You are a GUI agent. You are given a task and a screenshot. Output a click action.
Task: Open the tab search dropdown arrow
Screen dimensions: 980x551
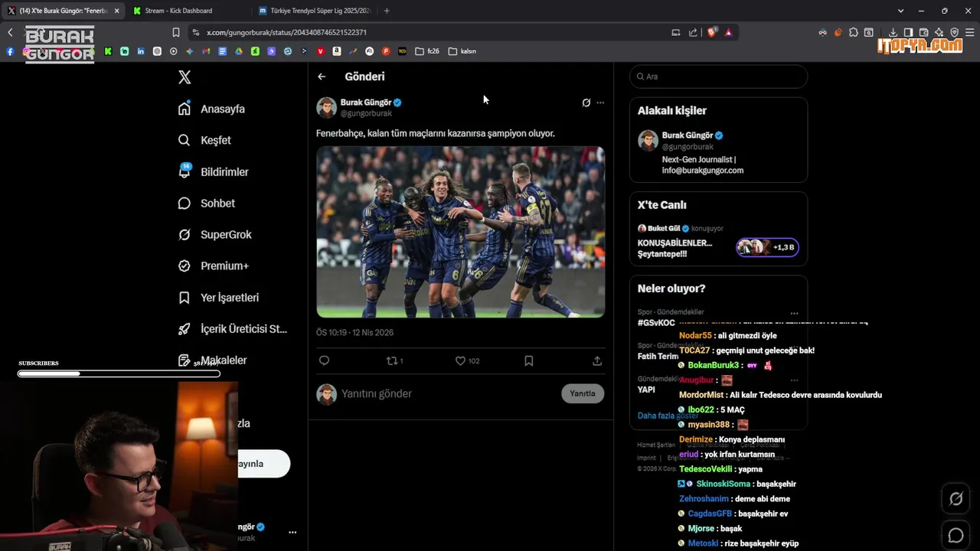(x=900, y=11)
